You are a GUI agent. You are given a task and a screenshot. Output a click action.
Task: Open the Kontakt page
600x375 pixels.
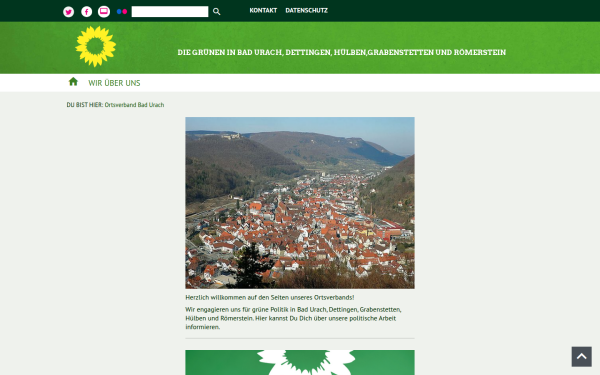[x=263, y=11]
